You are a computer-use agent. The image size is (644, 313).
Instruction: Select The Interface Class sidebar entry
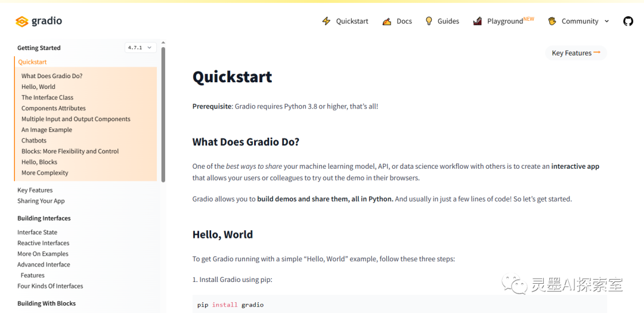47,98
